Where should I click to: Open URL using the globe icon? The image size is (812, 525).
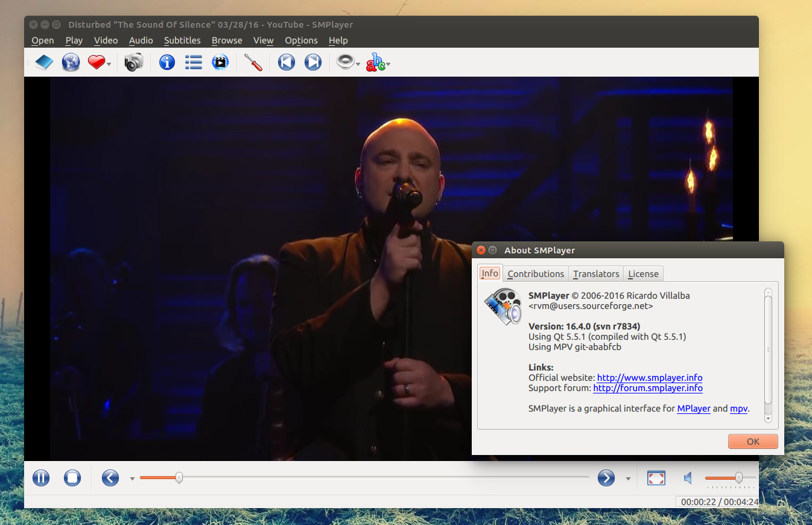[x=71, y=62]
